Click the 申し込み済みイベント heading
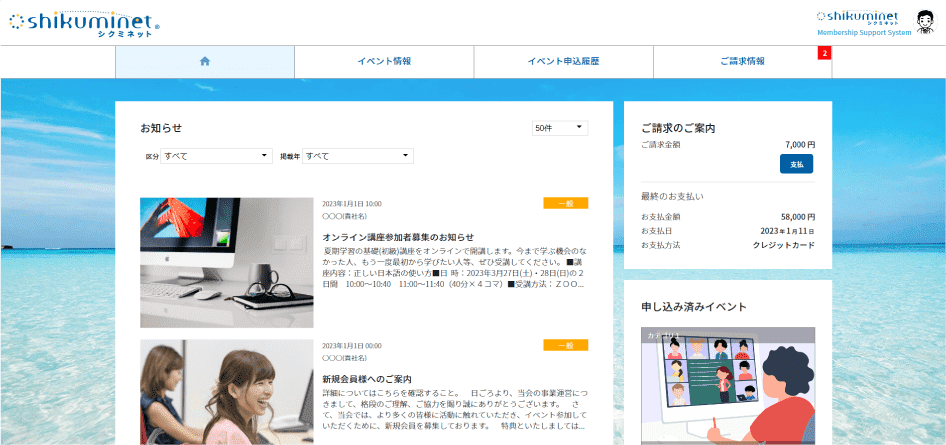The image size is (946, 445). (694, 307)
